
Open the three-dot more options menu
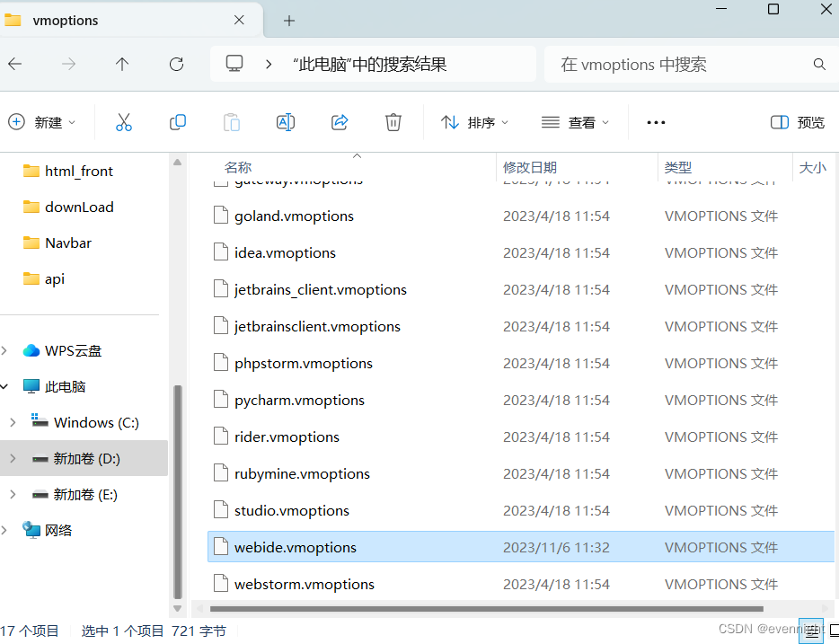(x=656, y=122)
